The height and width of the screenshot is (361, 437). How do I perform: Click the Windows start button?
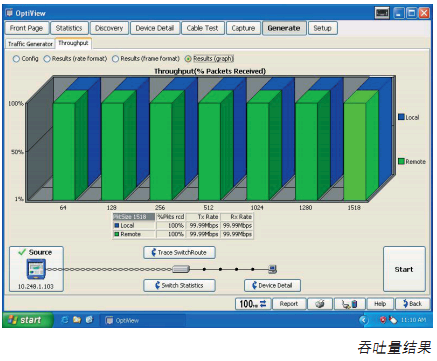tap(27, 320)
